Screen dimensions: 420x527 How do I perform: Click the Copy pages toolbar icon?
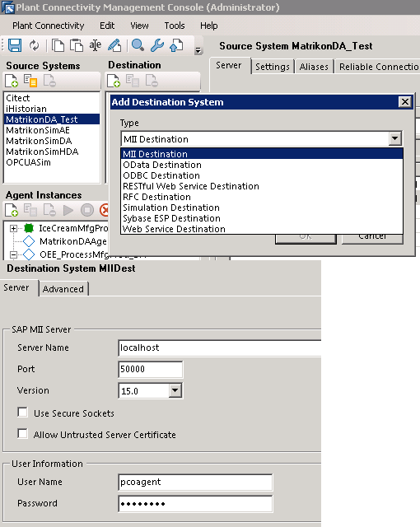point(58,45)
